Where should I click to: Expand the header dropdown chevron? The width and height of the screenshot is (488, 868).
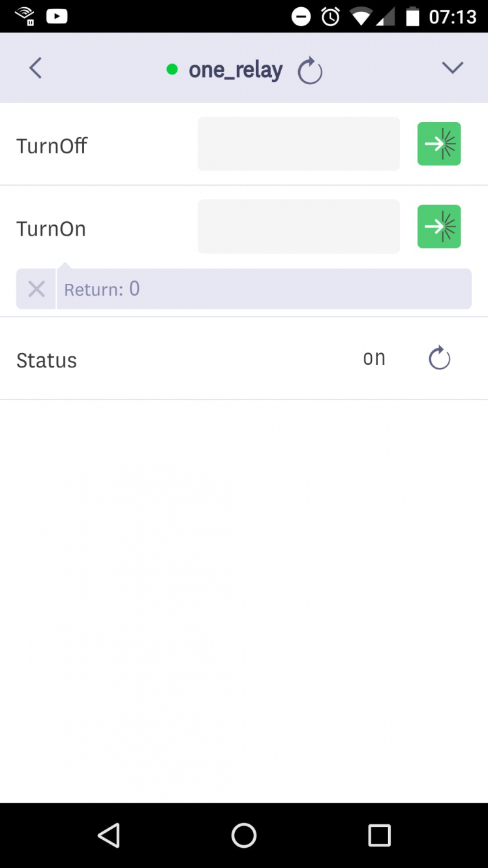click(x=452, y=68)
